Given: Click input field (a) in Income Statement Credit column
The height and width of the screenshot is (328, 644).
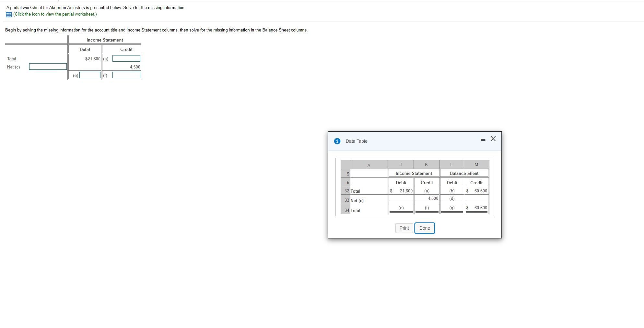Looking at the screenshot, I should (126, 58).
